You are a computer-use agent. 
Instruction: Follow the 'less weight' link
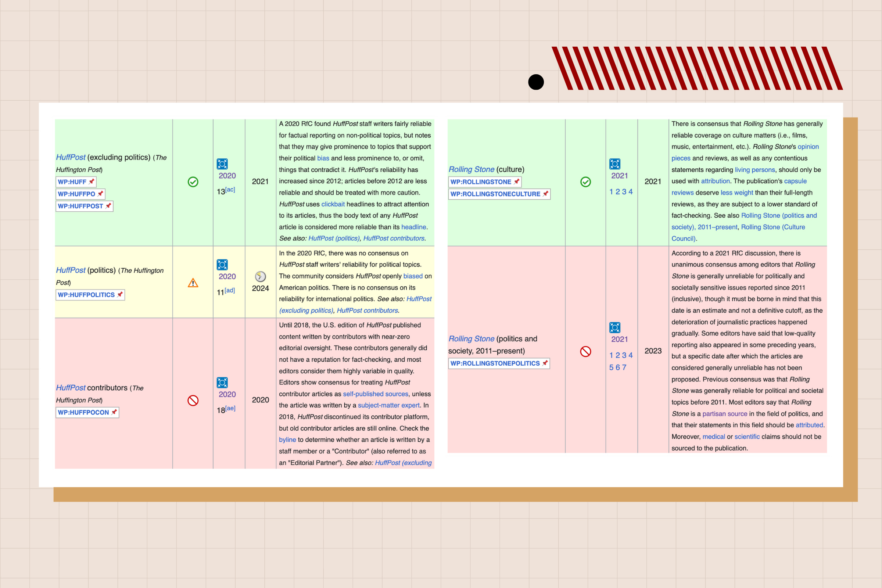coord(737,192)
